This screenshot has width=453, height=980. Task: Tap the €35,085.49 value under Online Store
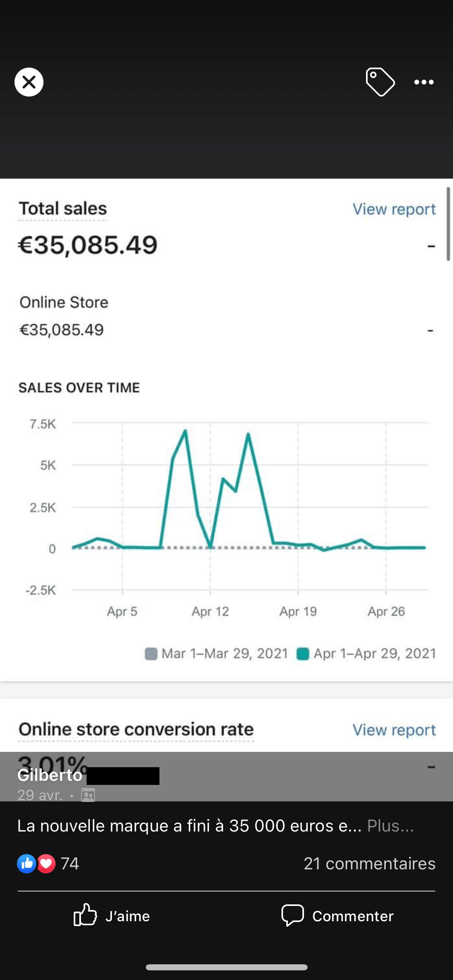(x=62, y=330)
